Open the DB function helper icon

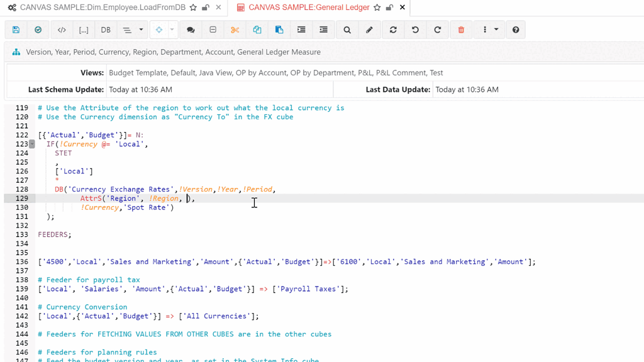106,30
